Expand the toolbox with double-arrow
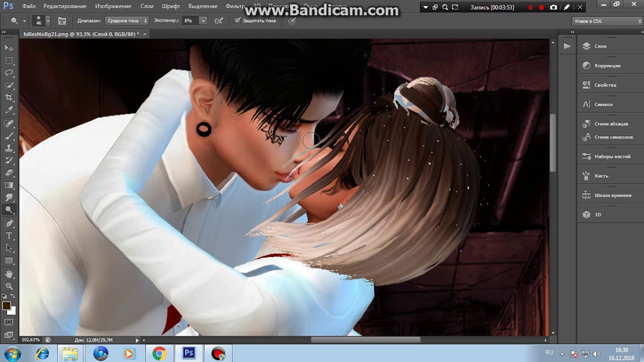The height and width of the screenshot is (362, 644). coord(4,33)
